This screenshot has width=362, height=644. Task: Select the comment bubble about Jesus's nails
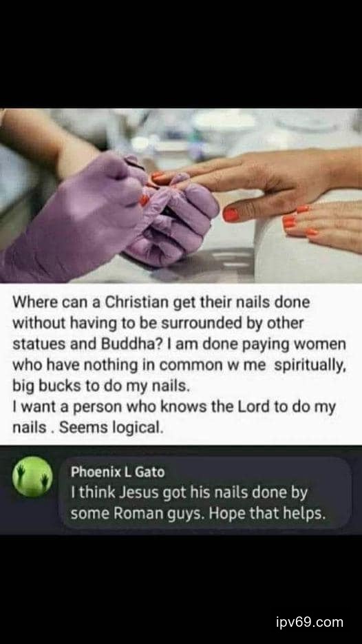[x=204, y=493]
